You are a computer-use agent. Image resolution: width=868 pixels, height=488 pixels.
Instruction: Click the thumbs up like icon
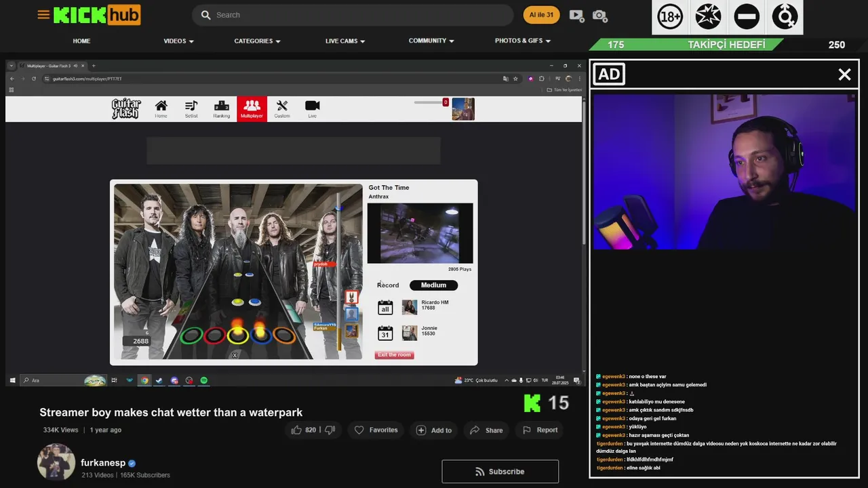(x=296, y=430)
